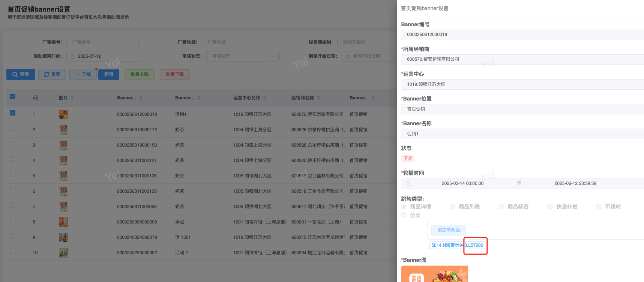Click the sort icon next to 经销商名称
The width and height of the screenshot is (644, 282).
click(318, 98)
